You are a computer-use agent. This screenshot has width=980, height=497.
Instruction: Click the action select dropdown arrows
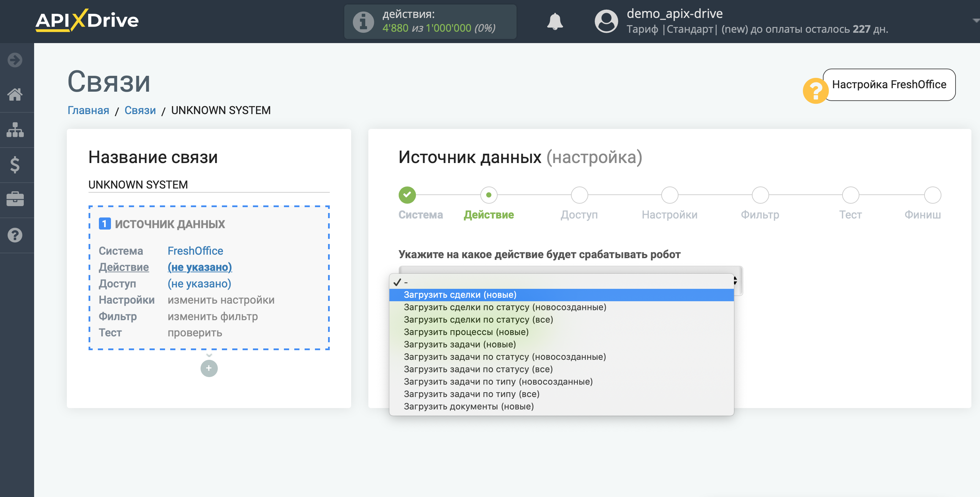click(x=735, y=281)
